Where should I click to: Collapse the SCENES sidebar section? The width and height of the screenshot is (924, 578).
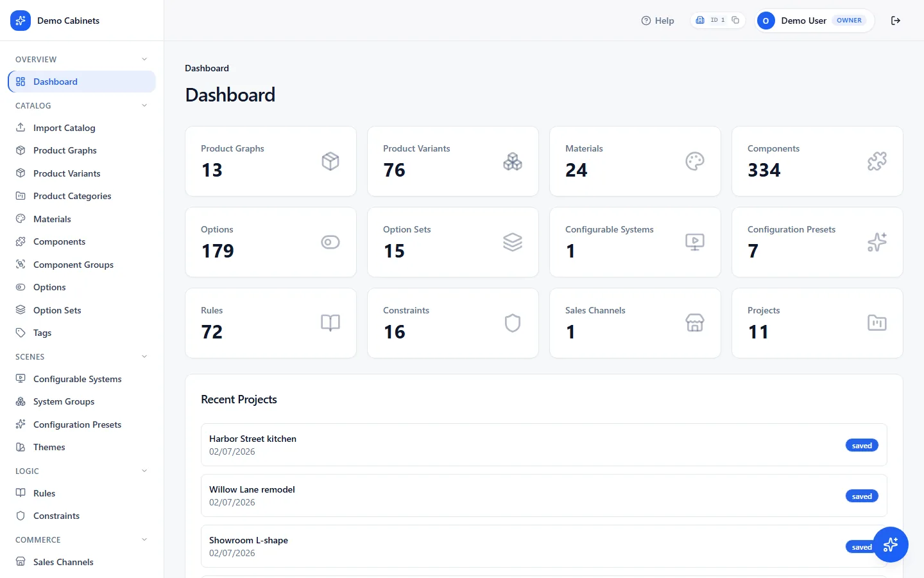(144, 356)
